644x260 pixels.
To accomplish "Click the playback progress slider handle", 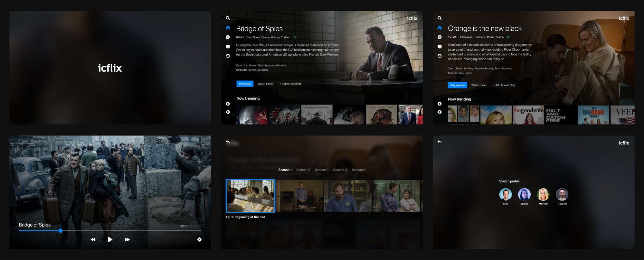I will 61,231.
